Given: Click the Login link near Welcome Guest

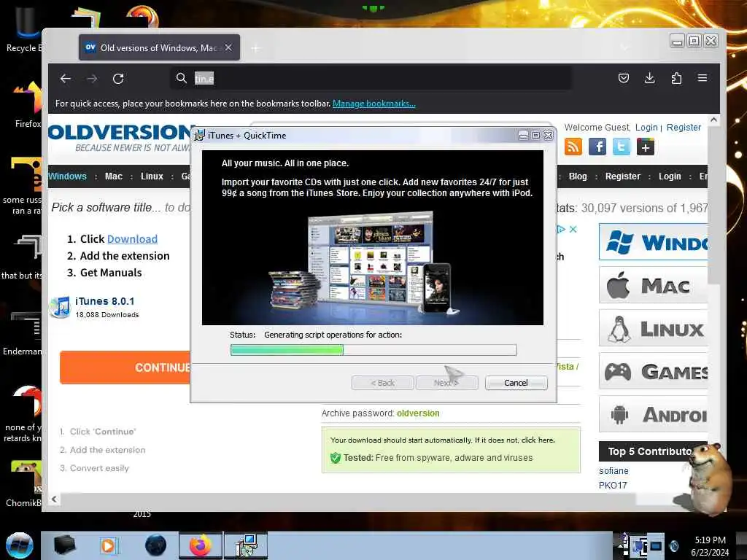Looking at the screenshot, I should (x=646, y=127).
